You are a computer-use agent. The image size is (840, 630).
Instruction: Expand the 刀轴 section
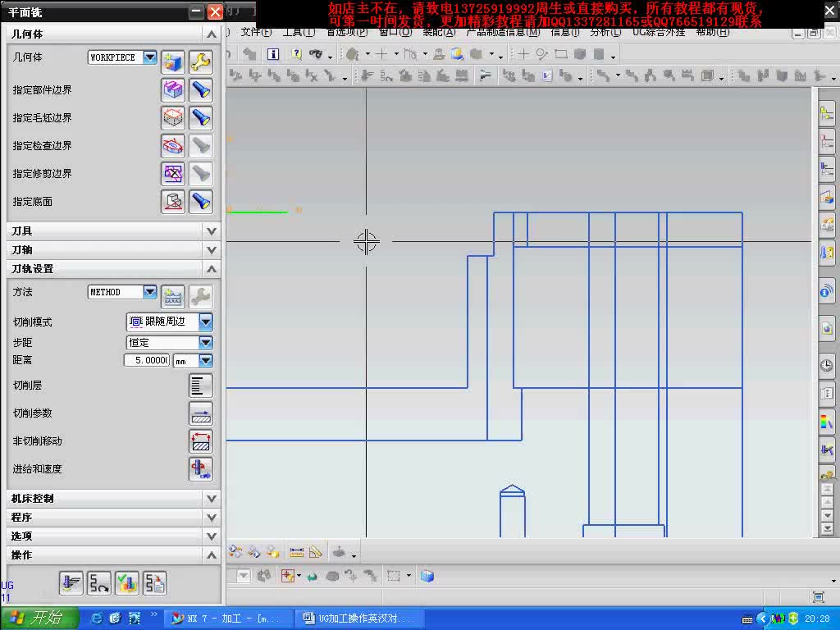tap(212, 250)
